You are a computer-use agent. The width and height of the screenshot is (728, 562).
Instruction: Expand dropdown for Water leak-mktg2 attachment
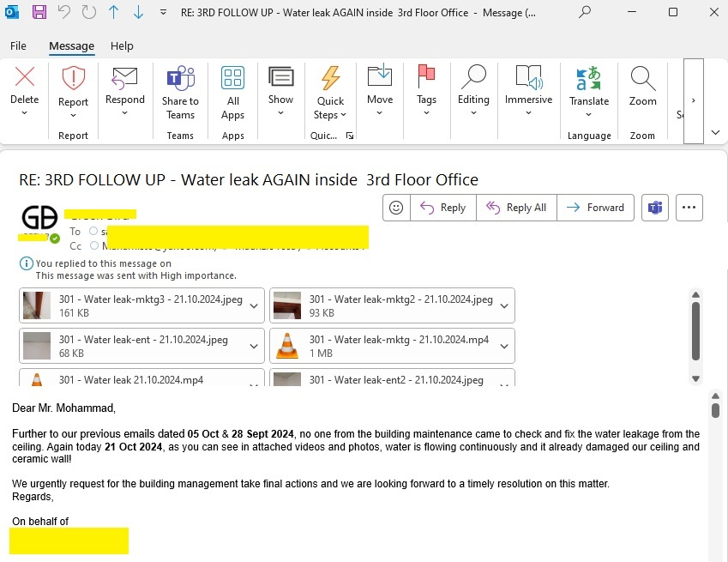point(504,306)
